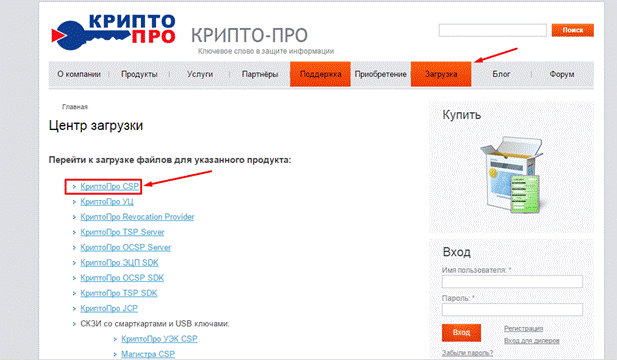Open the КриптоПро OCSP Server link
Screen dimensions: 617x360
[x=126, y=247]
